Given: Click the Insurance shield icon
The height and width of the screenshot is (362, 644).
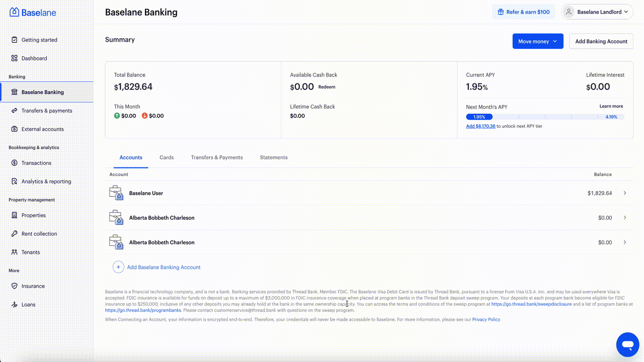Looking at the screenshot, I should 14,286.
